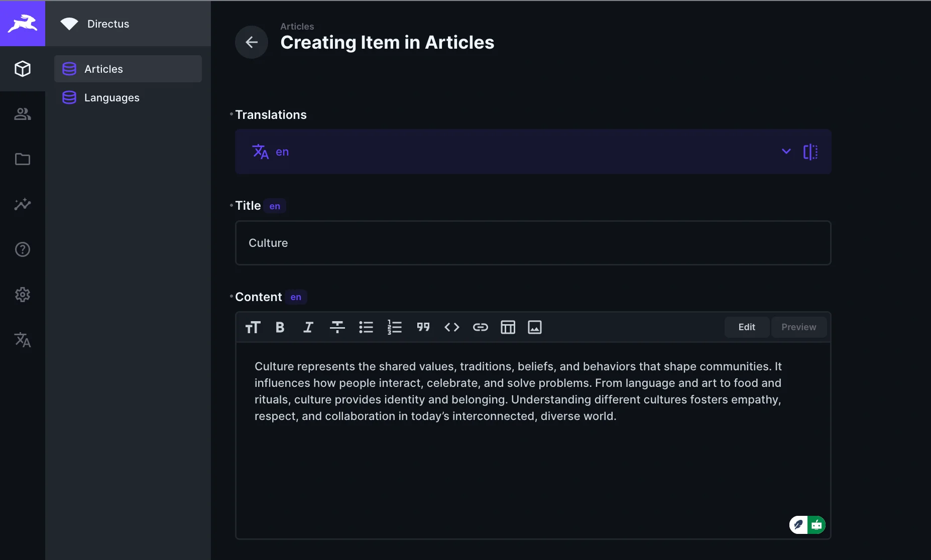Insert code block in editor

click(451, 327)
